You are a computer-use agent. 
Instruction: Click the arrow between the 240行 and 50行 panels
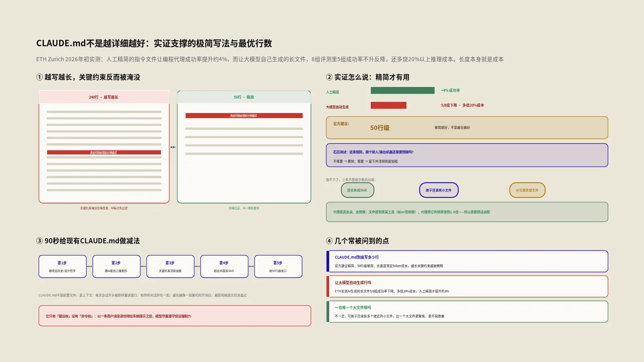(173, 147)
